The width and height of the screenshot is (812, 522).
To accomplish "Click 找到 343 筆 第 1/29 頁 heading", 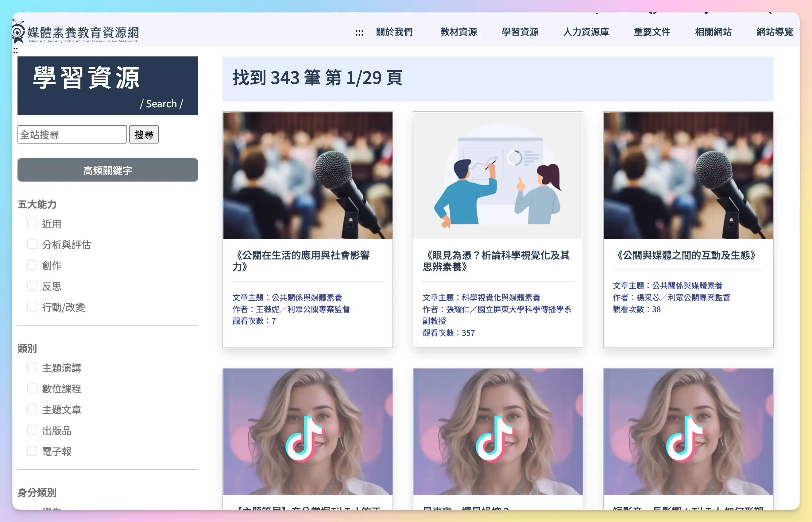I will pyautogui.click(x=318, y=78).
